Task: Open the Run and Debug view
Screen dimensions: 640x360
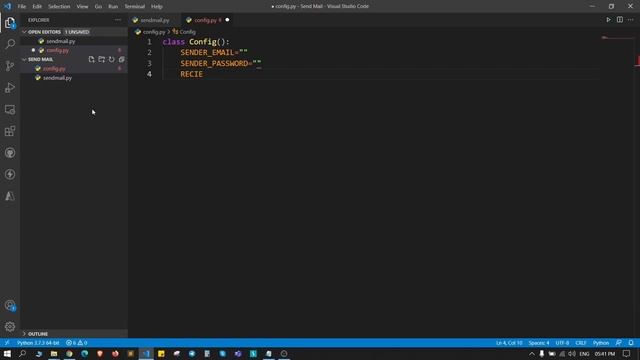Action: [x=10, y=88]
